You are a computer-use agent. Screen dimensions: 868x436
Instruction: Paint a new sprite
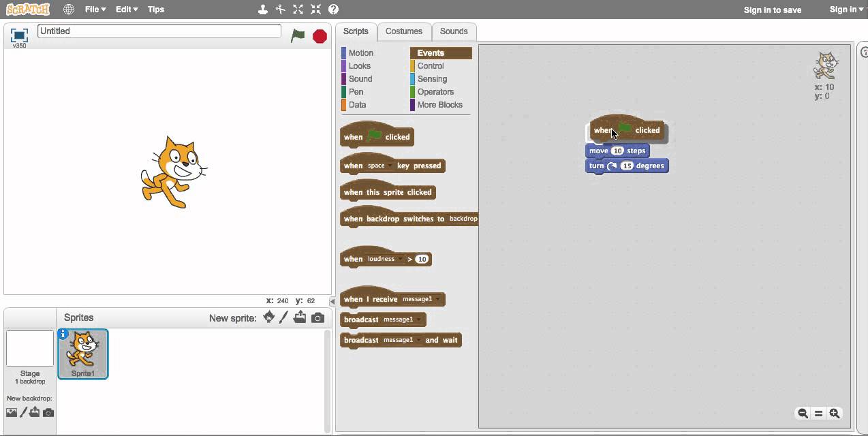point(284,317)
